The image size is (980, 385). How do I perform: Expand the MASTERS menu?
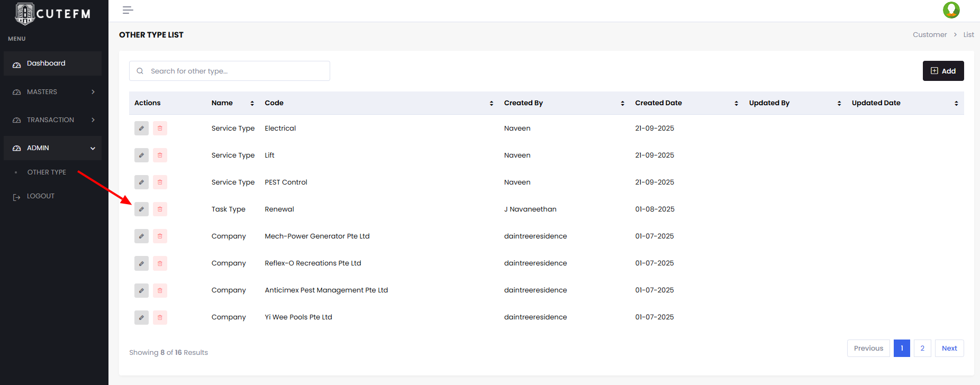tap(52, 92)
